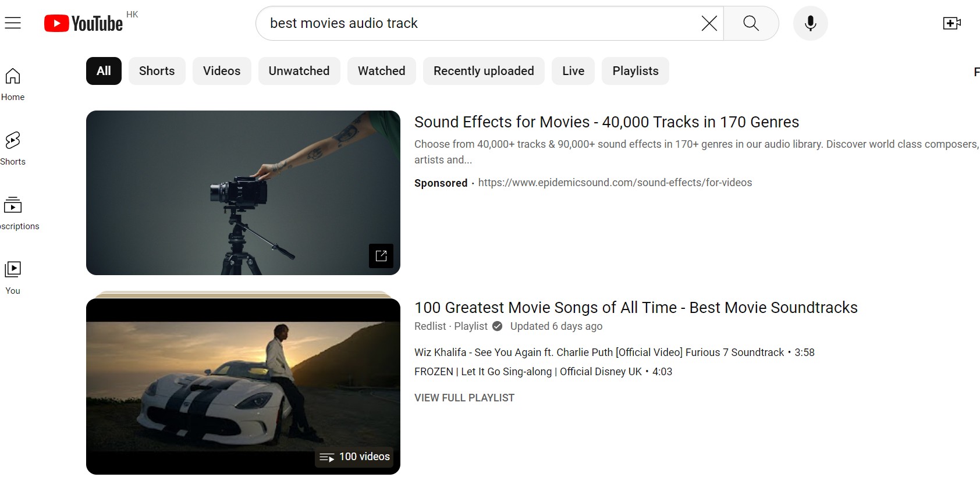This screenshot has width=980, height=477.
Task: Select the Shorts filter chip
Action: (157, 71)
